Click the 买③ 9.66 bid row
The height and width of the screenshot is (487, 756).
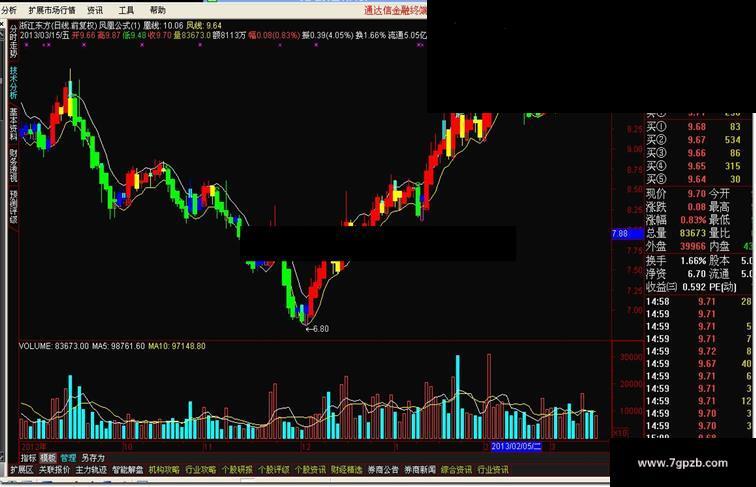pos(693,153)
